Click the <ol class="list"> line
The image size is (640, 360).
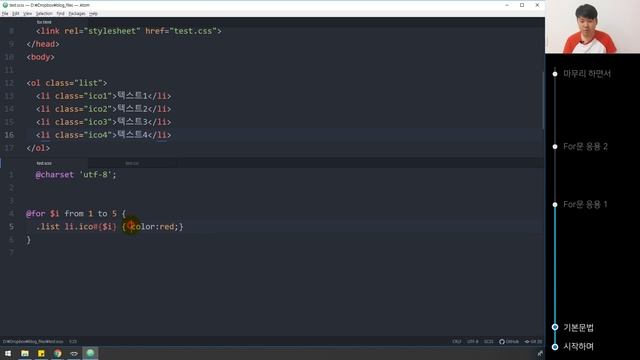(67, 83)
